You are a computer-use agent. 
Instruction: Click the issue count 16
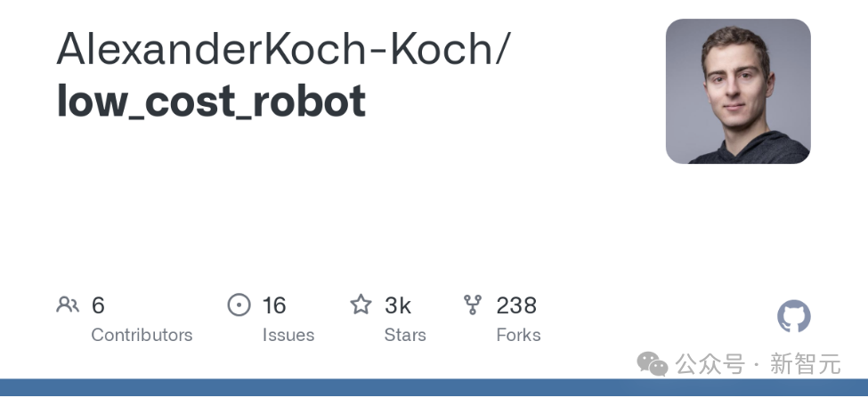(274, 305)
